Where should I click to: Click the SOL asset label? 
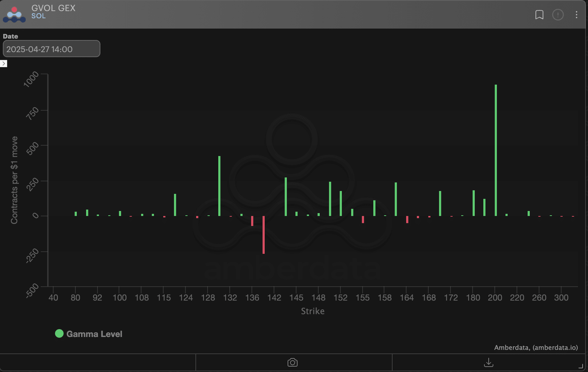click(x=39, y=16)
